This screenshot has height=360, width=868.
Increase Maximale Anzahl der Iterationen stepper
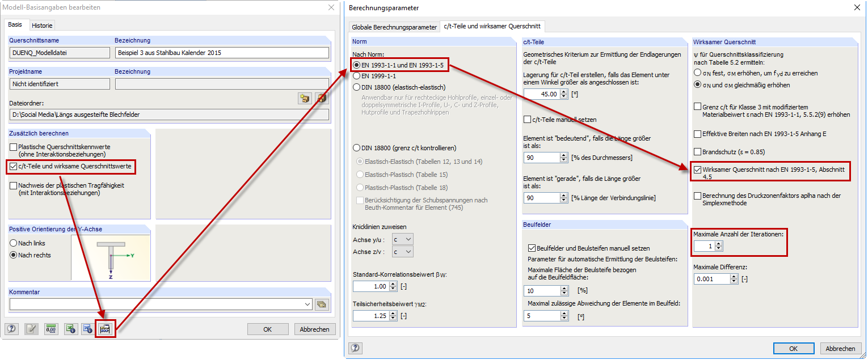(x=719, y=243)
